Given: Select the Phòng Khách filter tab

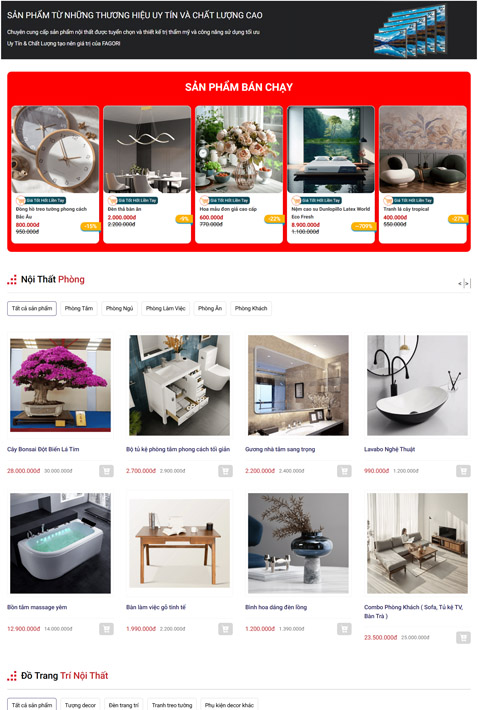Looking at the screenshot, I should tap(251, 308).
